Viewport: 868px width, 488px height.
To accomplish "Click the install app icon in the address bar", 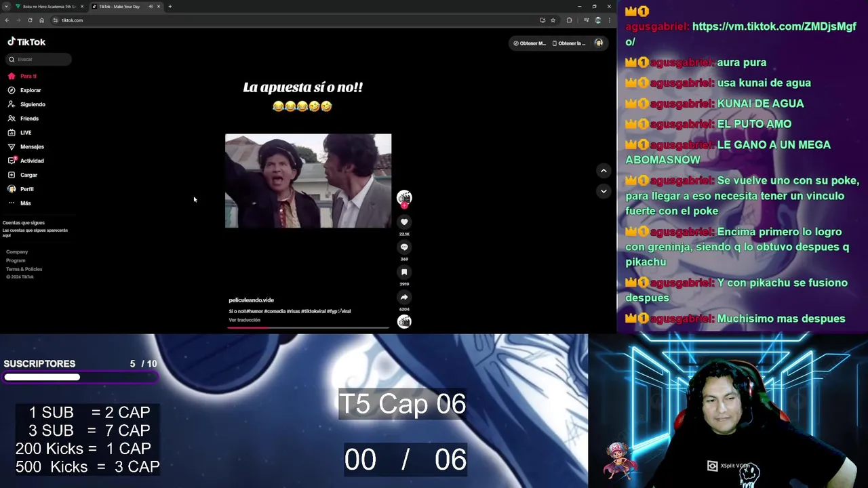I will [542, 20].
